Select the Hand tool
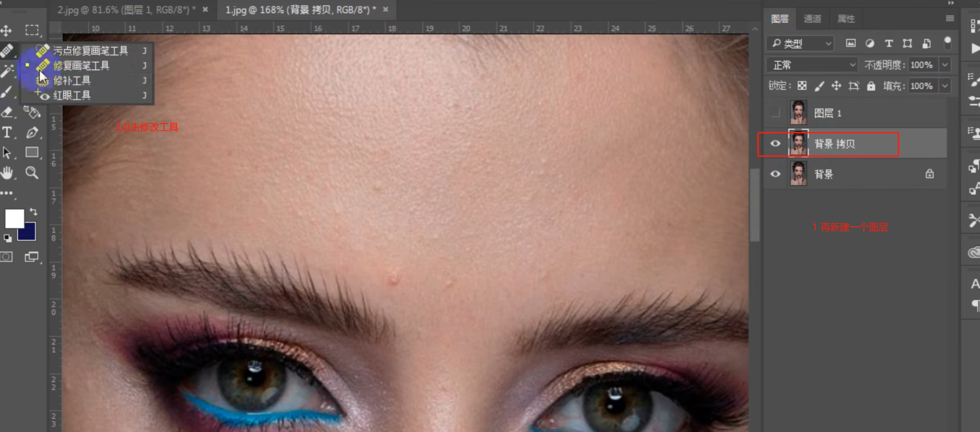 [x=6, y=173]
